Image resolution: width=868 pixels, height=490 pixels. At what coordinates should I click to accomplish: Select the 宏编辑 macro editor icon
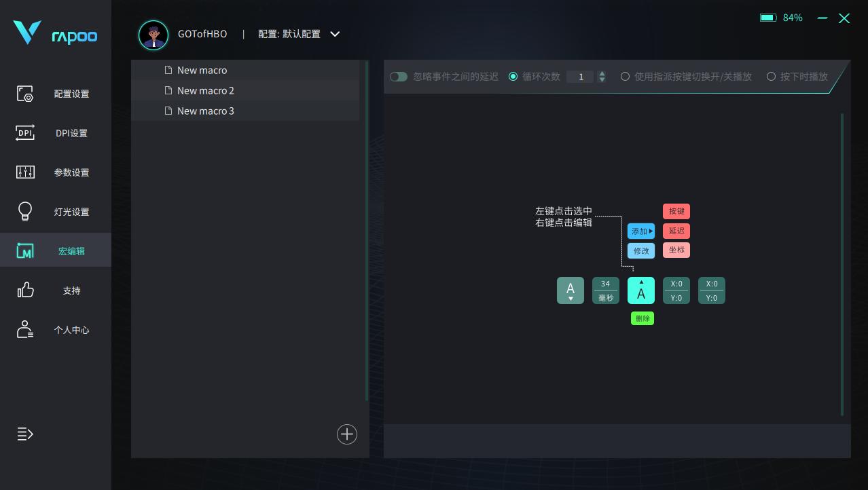(25, 250)
